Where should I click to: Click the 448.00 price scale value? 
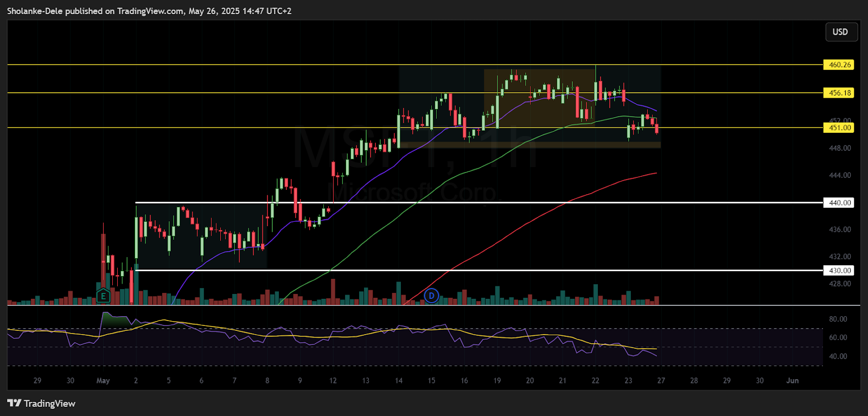840,148
